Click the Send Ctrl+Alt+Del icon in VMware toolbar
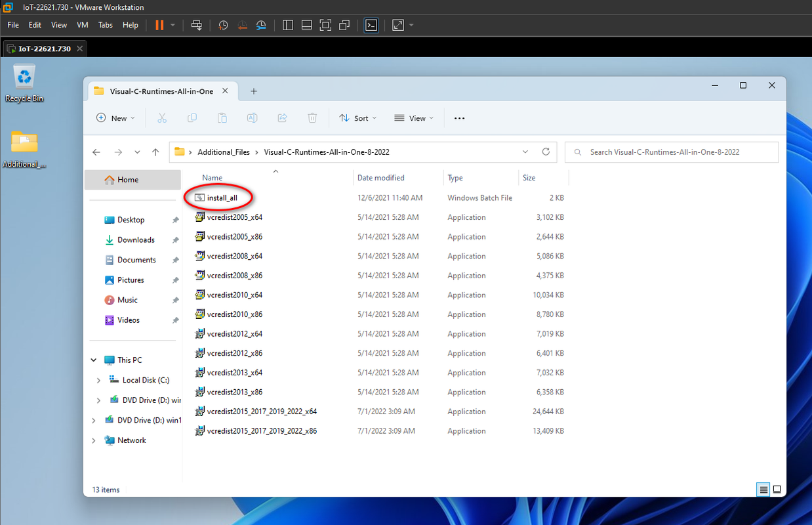Viewport: 812px width, 525px height. [196, 25]
